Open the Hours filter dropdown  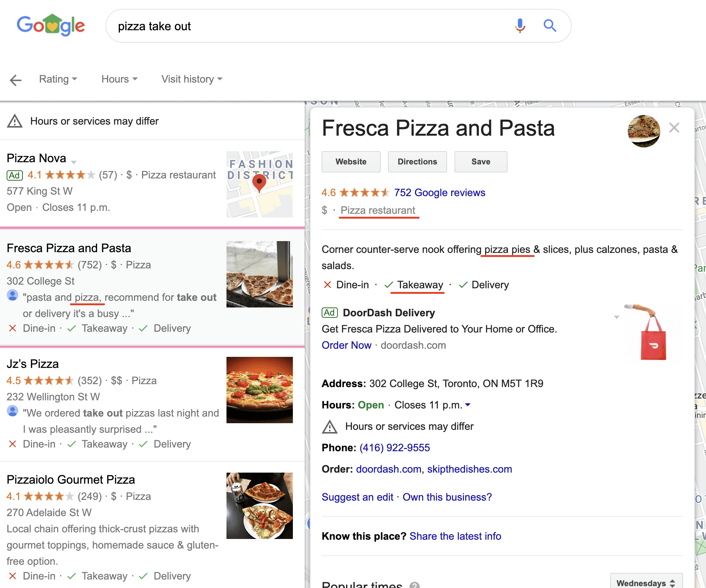[119, 79]
